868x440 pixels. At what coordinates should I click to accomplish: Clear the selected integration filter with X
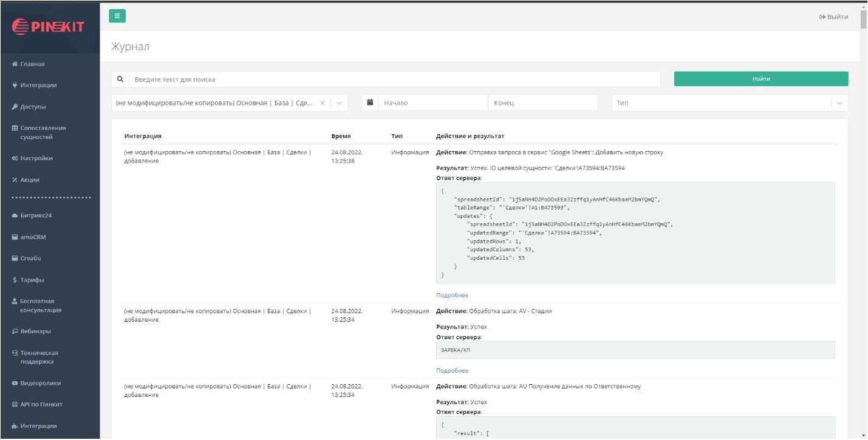click(323, 103)
